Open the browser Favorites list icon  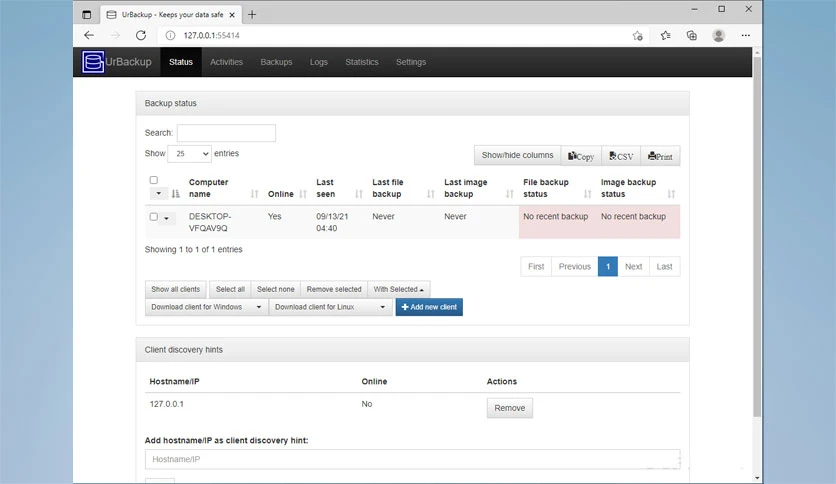pyautogui.click(x=665, y=35)
